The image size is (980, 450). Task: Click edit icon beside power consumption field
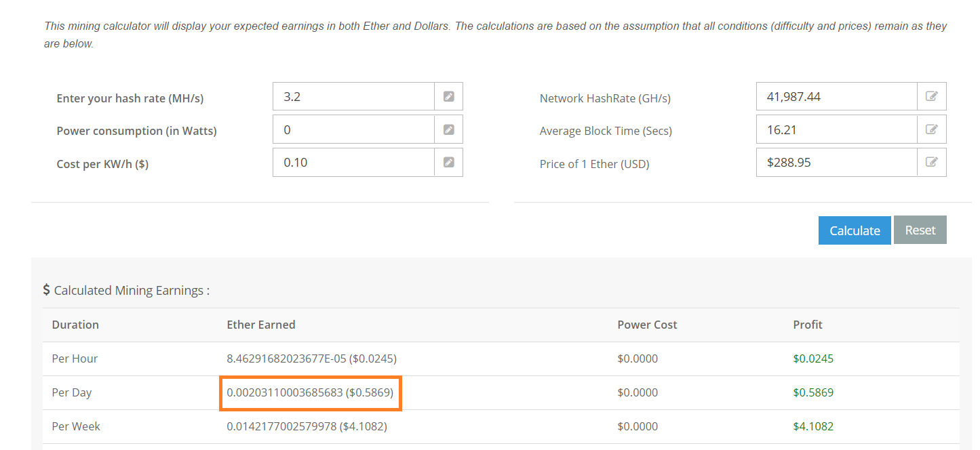pyautogui.click(x=448, y=129)
